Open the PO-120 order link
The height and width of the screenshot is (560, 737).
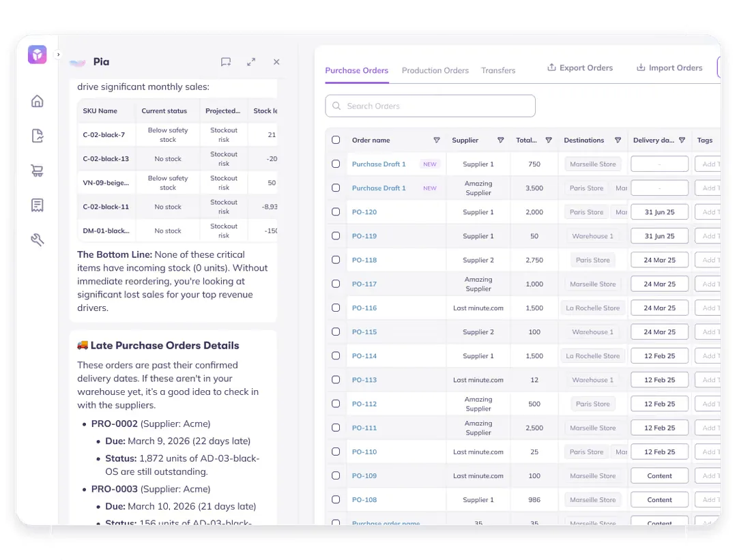[x=364, y=212]
